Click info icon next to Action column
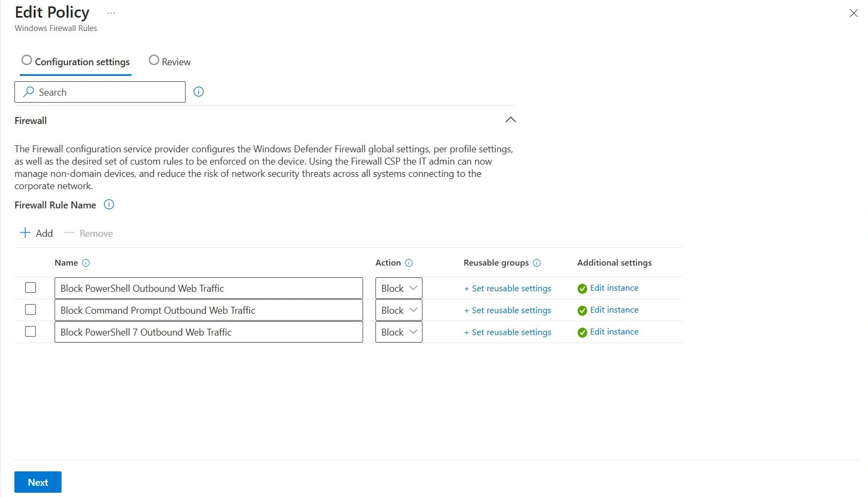868x497 pixels. coord(409,263)
